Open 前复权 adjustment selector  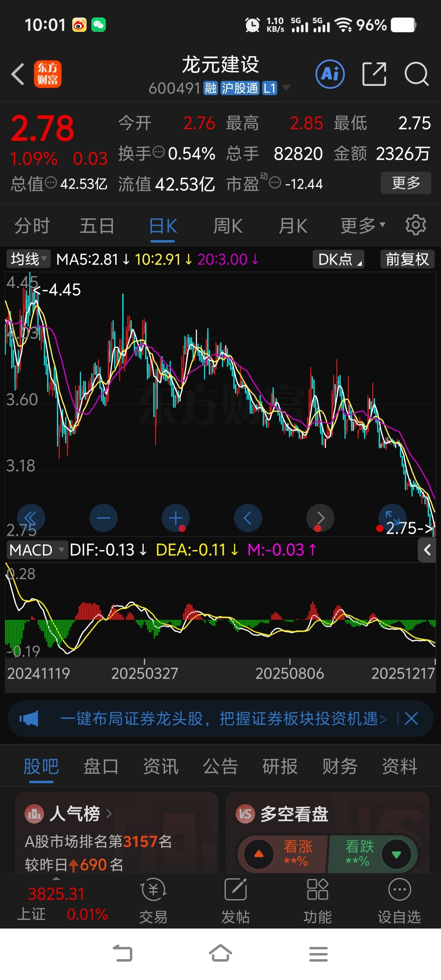(x=407, y=259)
